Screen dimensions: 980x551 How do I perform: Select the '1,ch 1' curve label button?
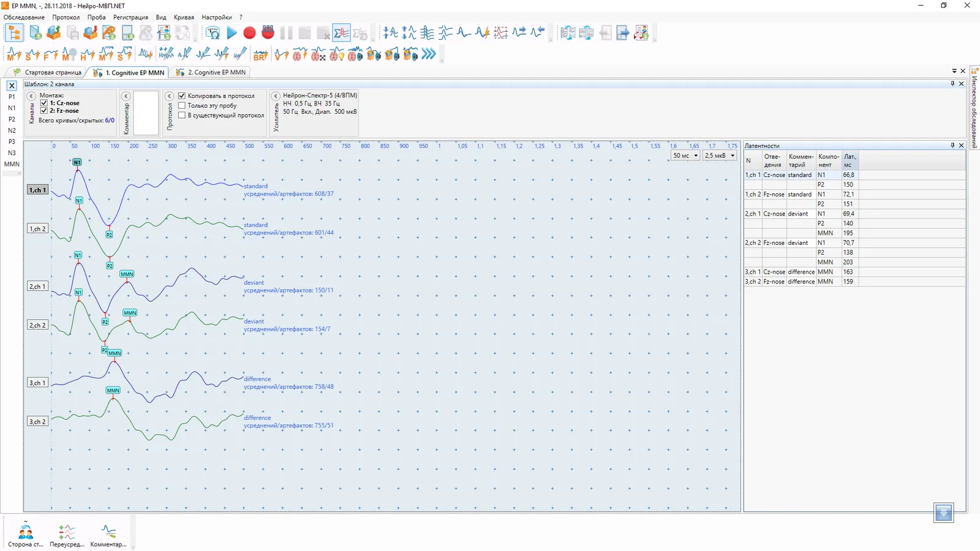tap(37, 190)
